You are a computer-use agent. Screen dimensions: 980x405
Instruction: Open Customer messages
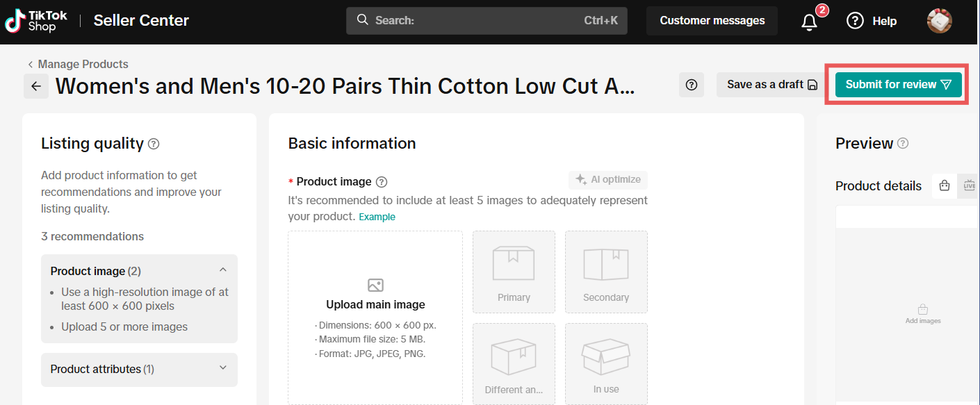tap(712, 21)
